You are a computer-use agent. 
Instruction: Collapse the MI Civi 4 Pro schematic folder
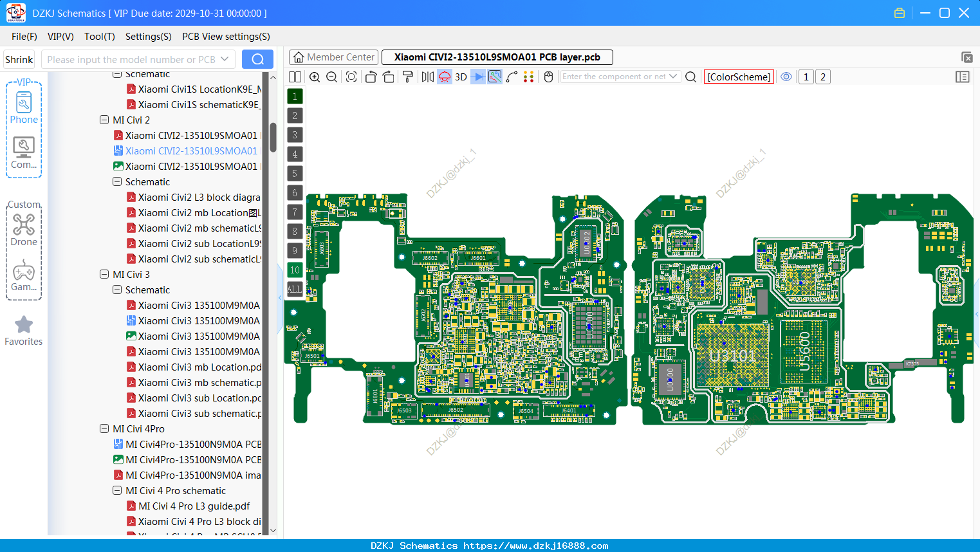click(117, 491)
